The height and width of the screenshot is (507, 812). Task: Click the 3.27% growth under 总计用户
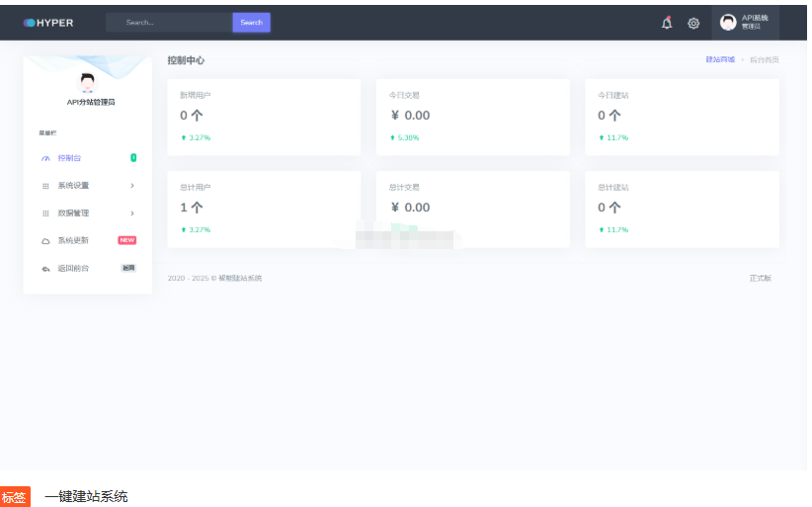196,229
